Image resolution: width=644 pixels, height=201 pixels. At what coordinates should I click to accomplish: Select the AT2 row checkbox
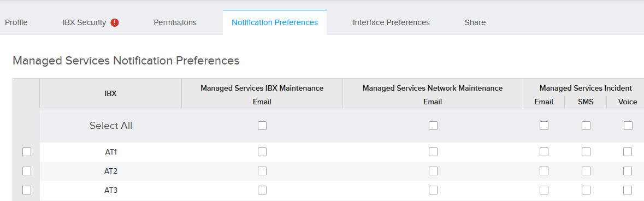tap(27, 171)
